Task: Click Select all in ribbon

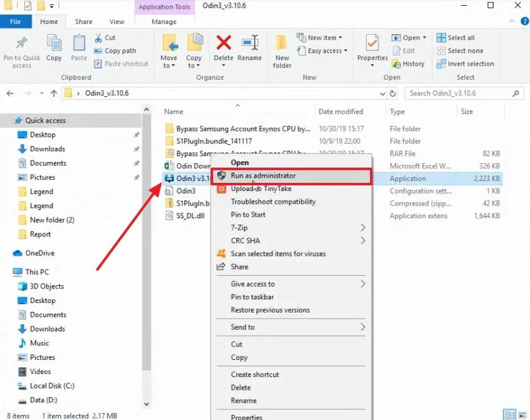Action: tap(460, 38)
